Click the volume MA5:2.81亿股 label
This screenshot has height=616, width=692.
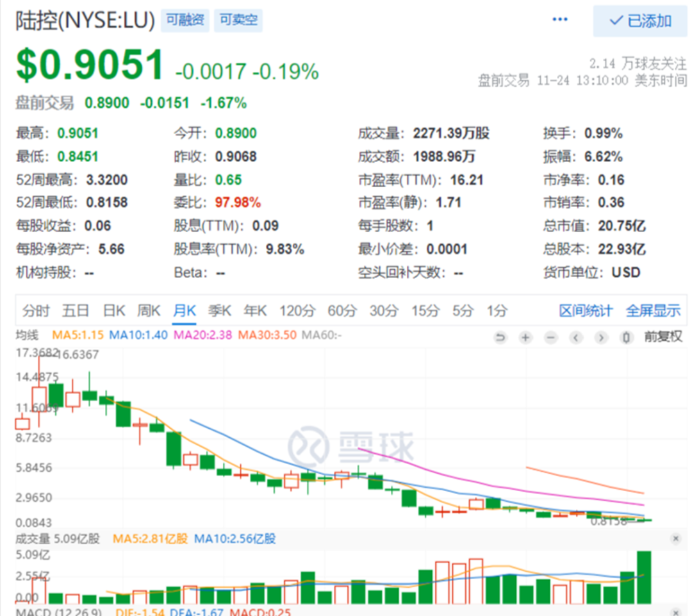click(150, 538)
